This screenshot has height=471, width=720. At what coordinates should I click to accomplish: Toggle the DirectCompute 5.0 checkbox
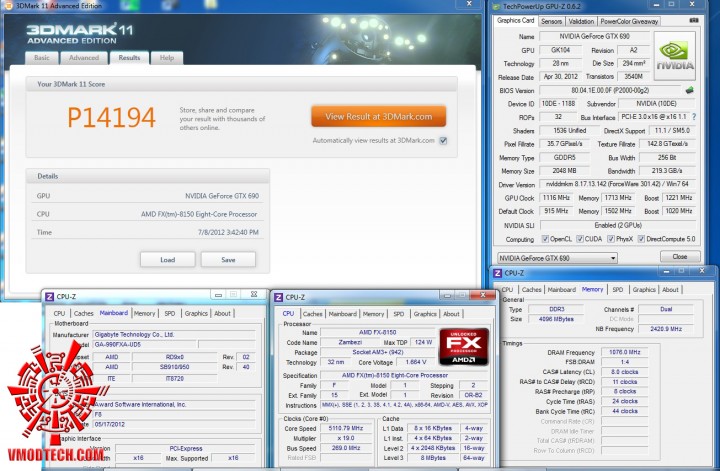coord(641,239)
